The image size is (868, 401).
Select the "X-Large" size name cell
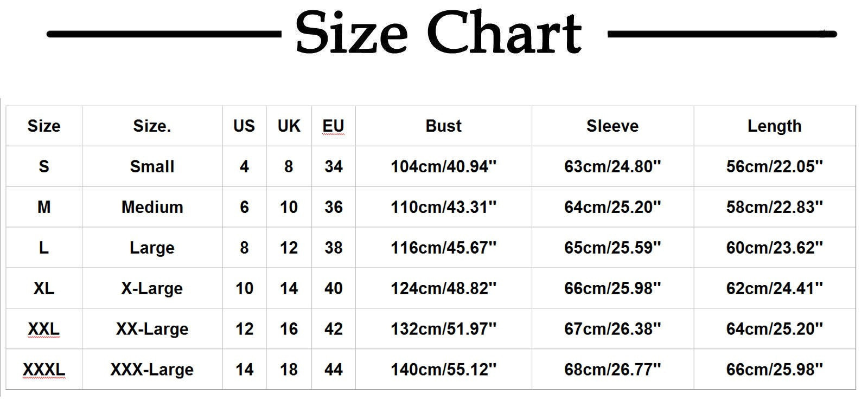(152, 288)
